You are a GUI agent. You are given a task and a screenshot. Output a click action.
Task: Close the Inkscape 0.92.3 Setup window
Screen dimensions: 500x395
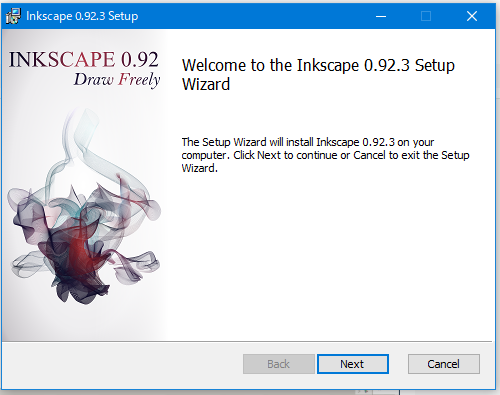472,16
